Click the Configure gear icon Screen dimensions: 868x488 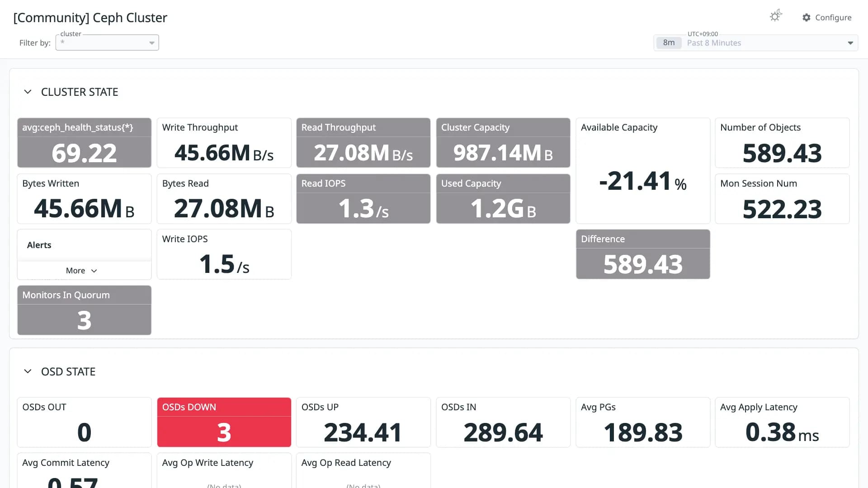click(807, 17)
